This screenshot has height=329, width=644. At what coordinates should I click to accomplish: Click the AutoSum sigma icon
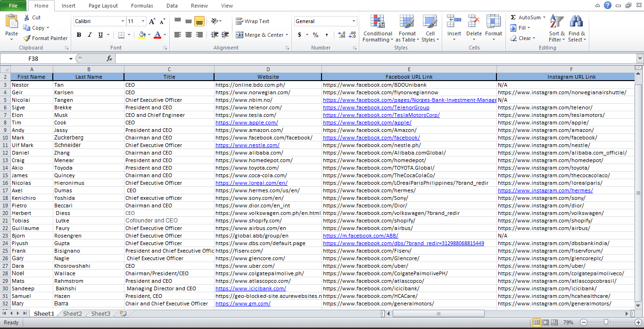(x=513, y=17)
